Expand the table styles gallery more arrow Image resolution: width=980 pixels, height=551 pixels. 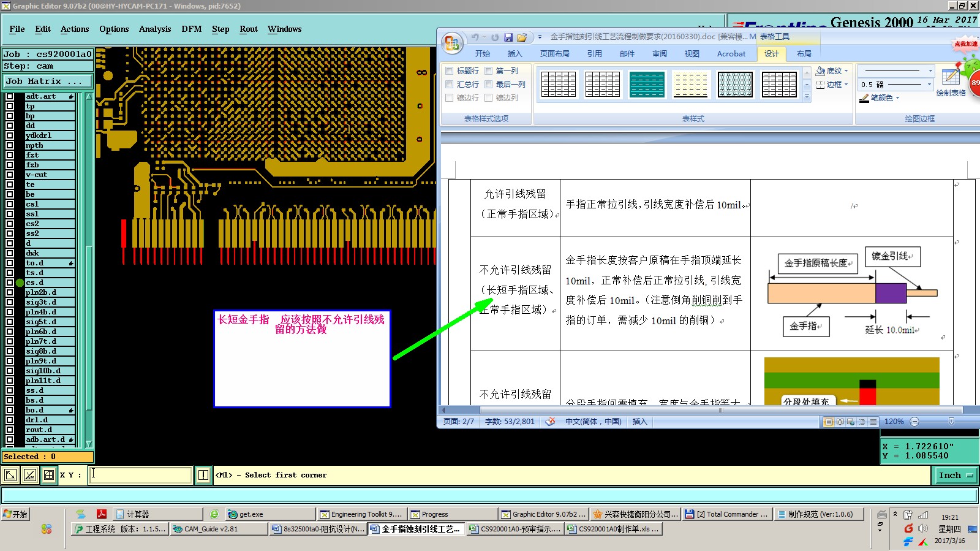coord(807,97)
